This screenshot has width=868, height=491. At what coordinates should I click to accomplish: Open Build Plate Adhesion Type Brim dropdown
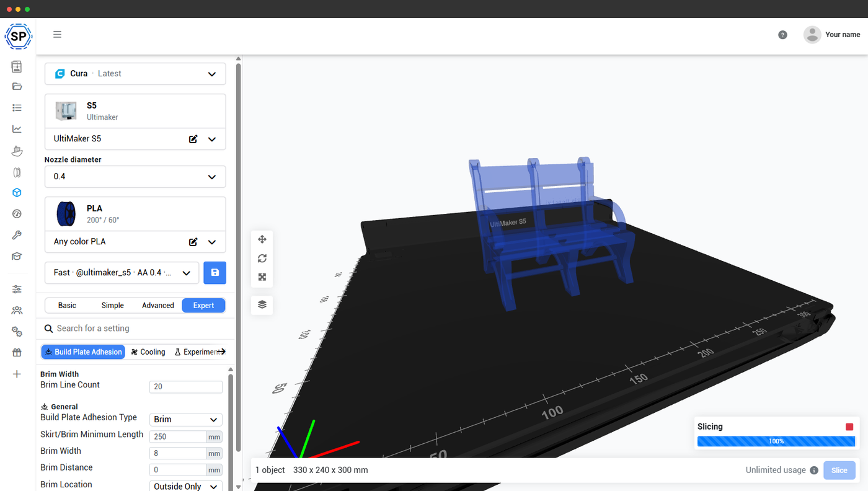[x=185, y=420]
